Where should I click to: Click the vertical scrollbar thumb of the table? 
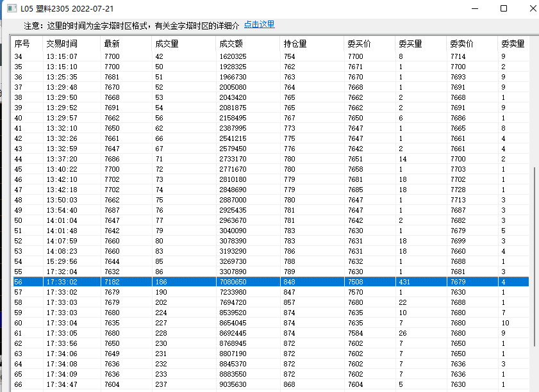coord(535,257)
